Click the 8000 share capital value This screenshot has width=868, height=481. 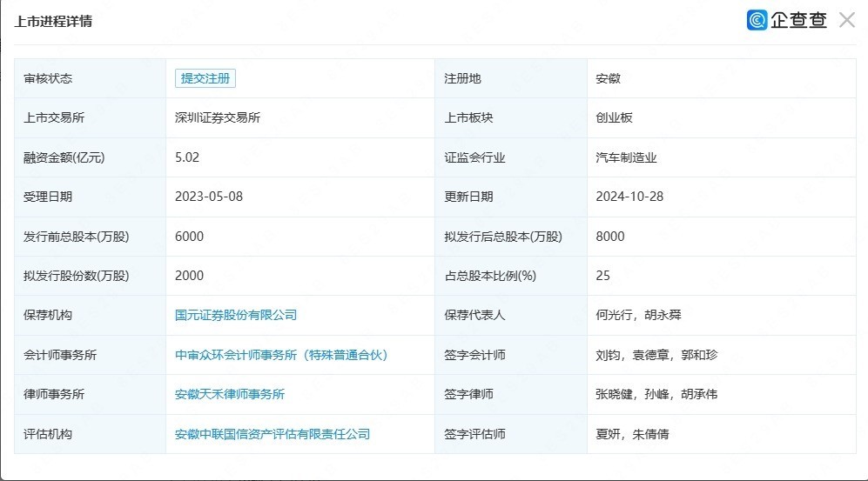coord(610,237)
